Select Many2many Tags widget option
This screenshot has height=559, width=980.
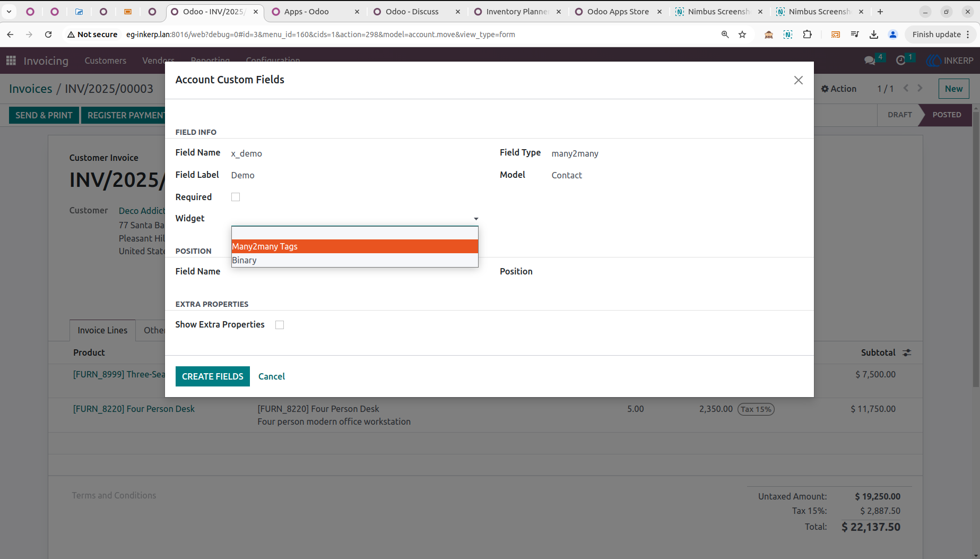point(355,246)
